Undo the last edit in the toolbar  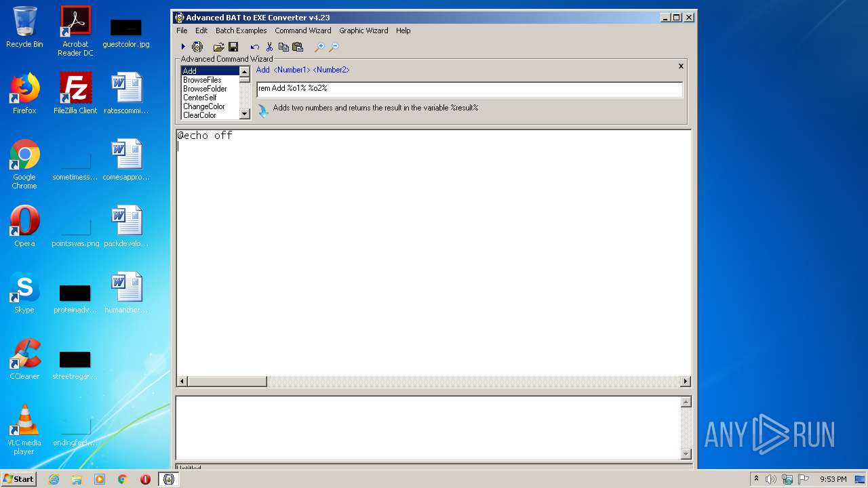pyautogui.click(x=254, y=47)
